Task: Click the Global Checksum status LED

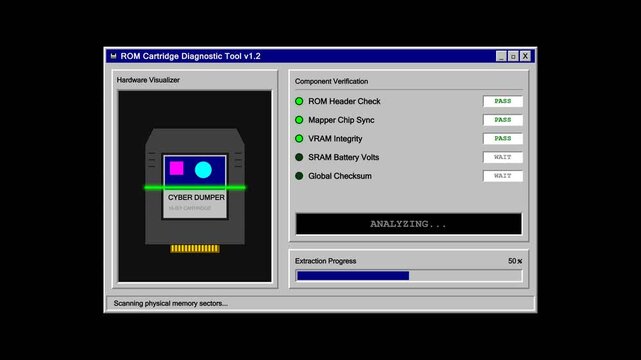Action: (x=299, y=176)
